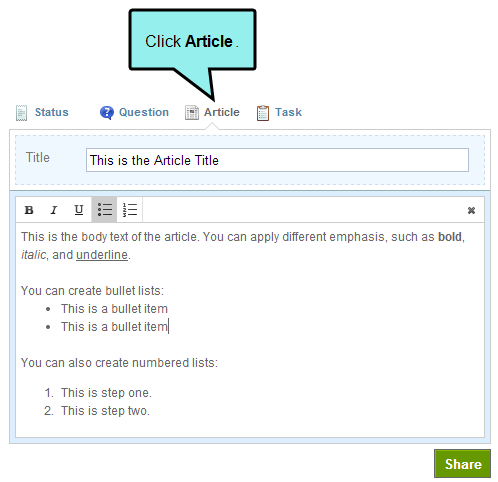Insert a numbered list from toolbar
The height and width of the screenshot is (482, 498).
(x=130, y=210)
